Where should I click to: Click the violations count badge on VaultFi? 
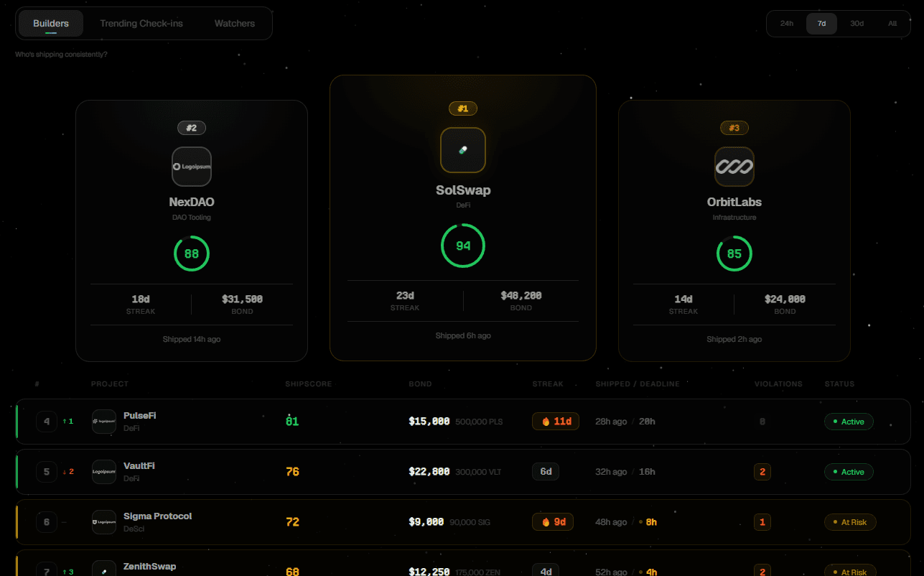[x=762, y=471]
